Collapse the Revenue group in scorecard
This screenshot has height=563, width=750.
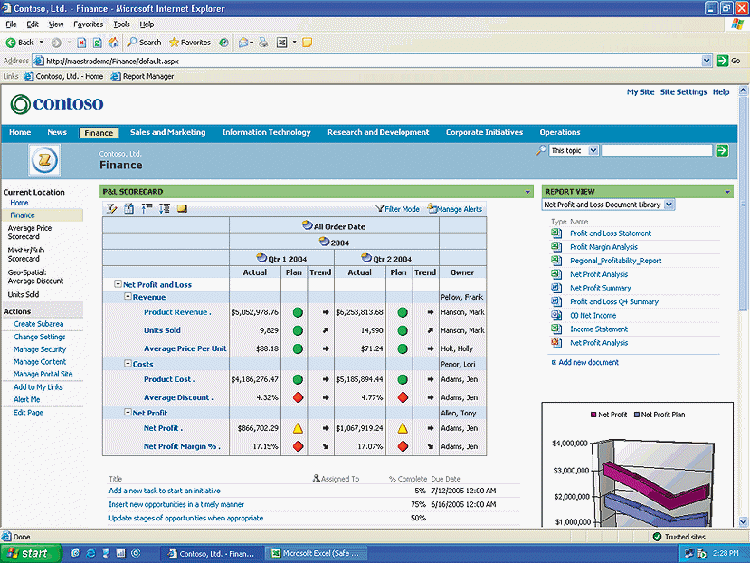point(128,297)
